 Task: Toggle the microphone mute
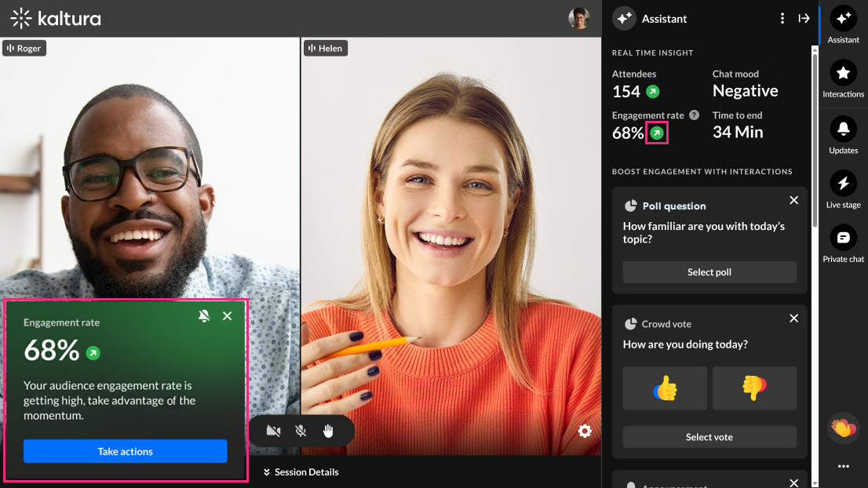[301, 431]
